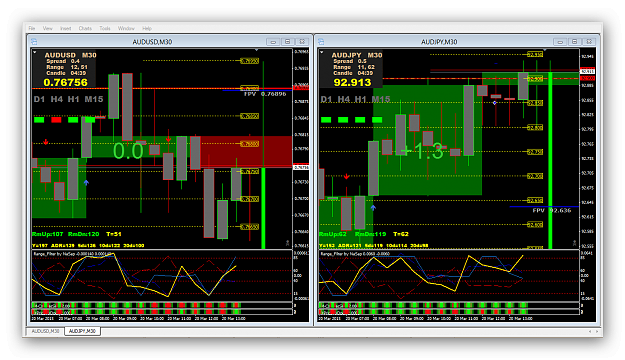625x360 pixels.
Task: Click the RmUp:107 readout in AUDUSD
Action: coord(47,234)
